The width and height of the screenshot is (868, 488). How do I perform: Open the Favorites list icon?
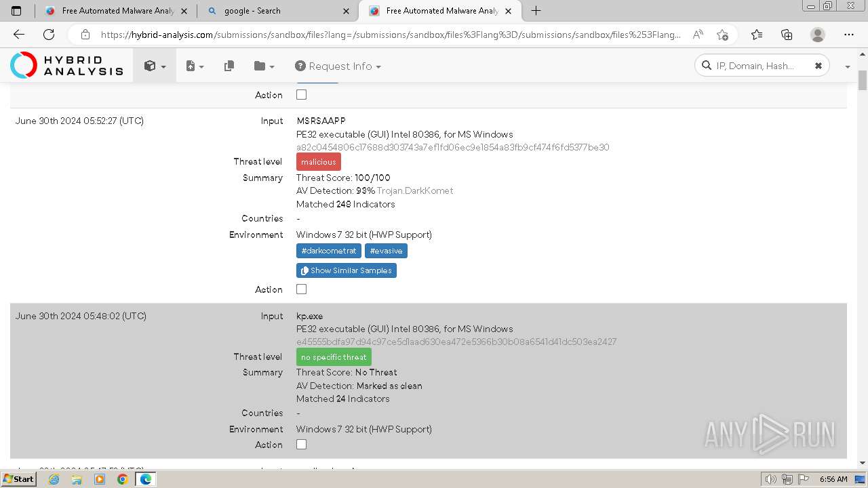[x=757, y=35]
